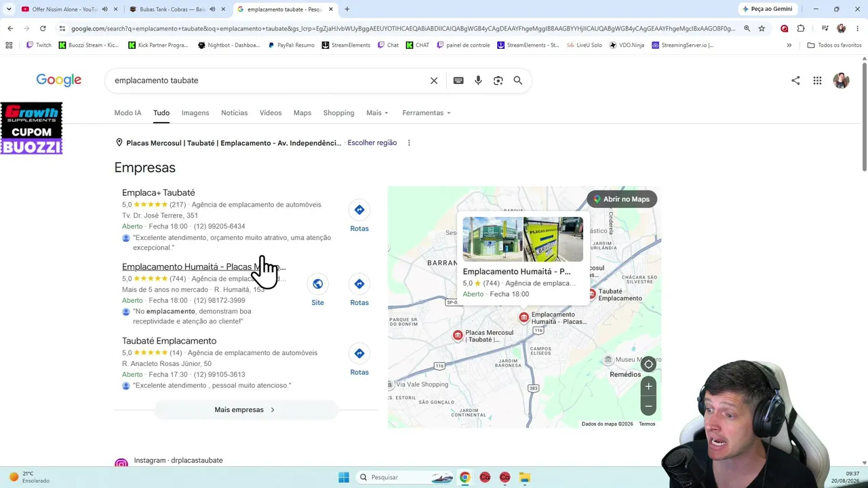This screenshot has height=488, width=868.
Task: Click the Placas Mercosul map pin
Action: click(x=458, y=335)
